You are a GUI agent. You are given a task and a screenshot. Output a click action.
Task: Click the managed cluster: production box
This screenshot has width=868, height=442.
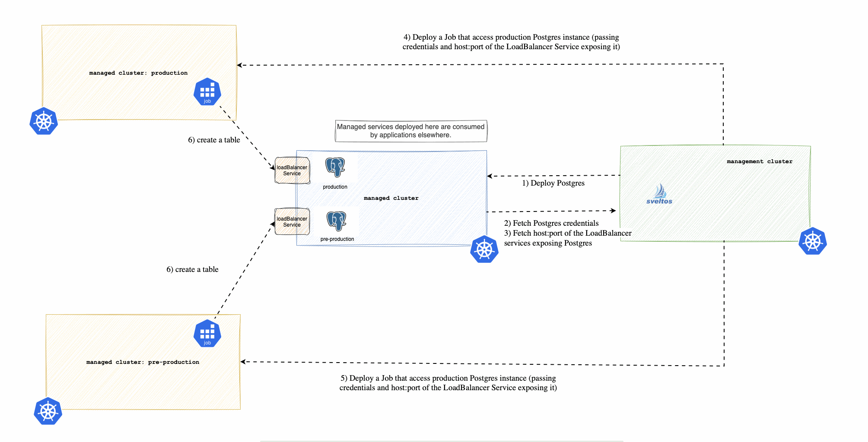(138, 73)
